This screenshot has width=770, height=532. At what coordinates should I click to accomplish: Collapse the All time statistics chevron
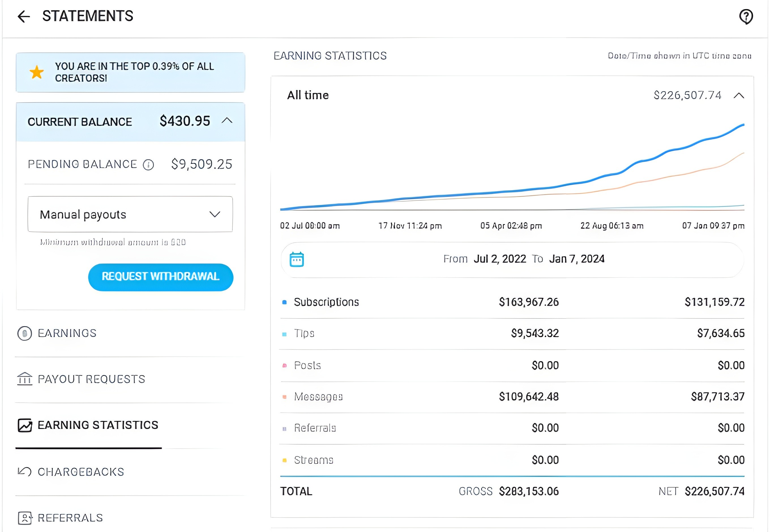pos(739,96)
